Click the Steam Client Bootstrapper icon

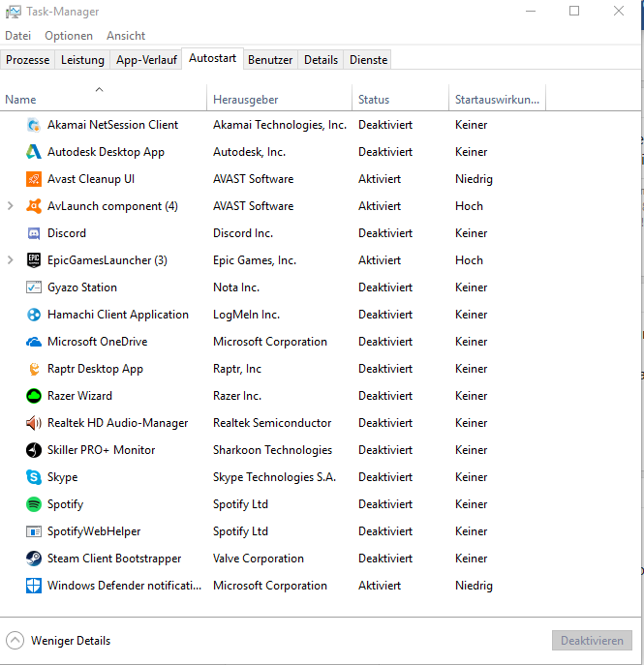coord(34,559)
